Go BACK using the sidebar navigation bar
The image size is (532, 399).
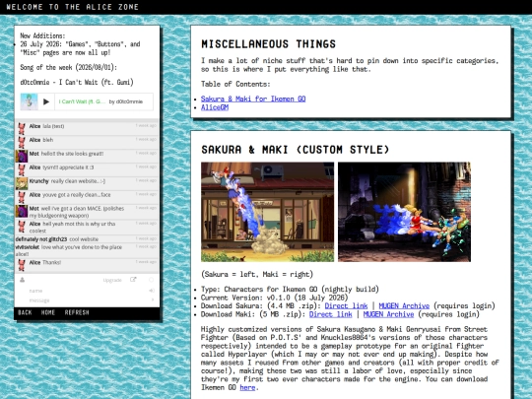tap(25, 312)
